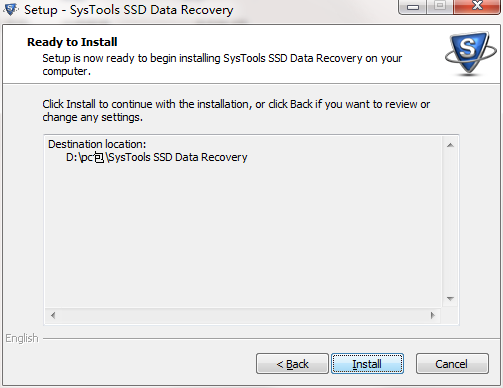Start installation with the Install button
This screenshot has height=388, width=503.
pos(367,364)
